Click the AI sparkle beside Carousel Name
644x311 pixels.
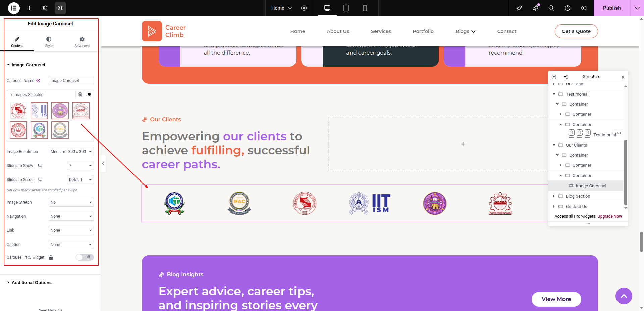[x=38, y=81]
